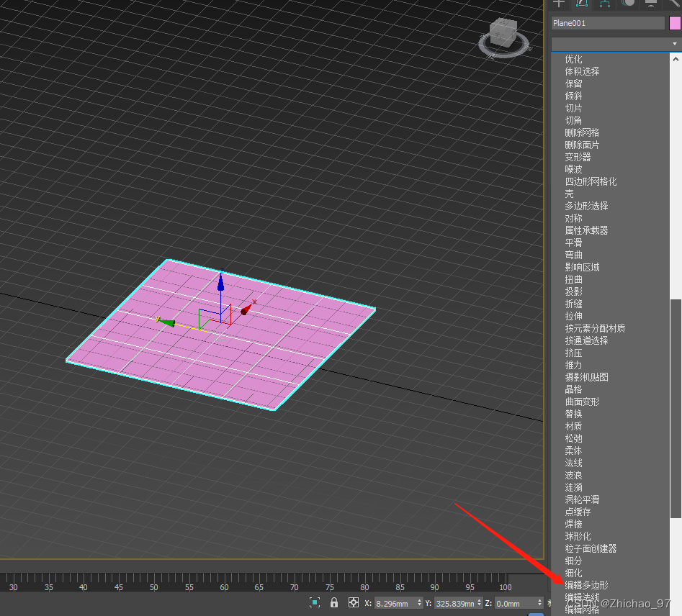Select the 切片 modifier
The height and width of the screenshot is (616, 682).
[573, 108]
